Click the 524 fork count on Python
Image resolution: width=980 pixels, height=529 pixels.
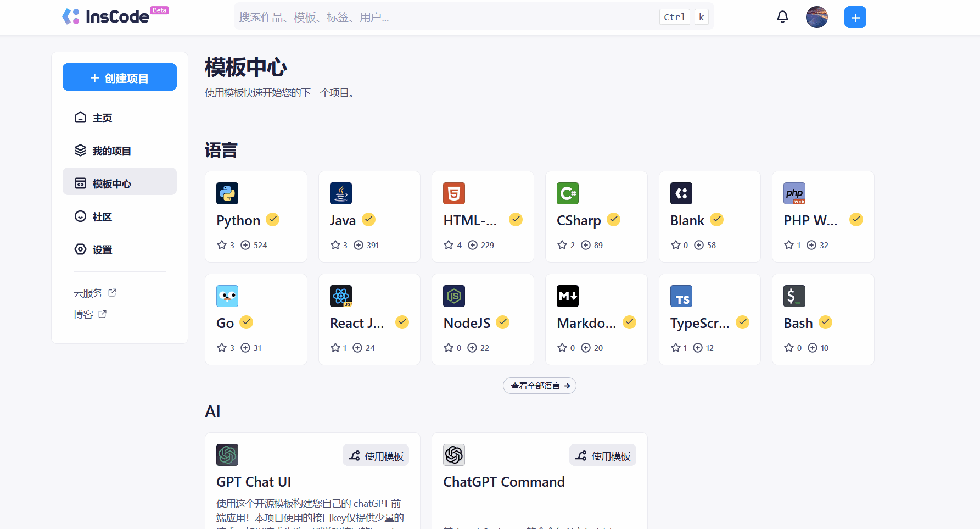260,245
